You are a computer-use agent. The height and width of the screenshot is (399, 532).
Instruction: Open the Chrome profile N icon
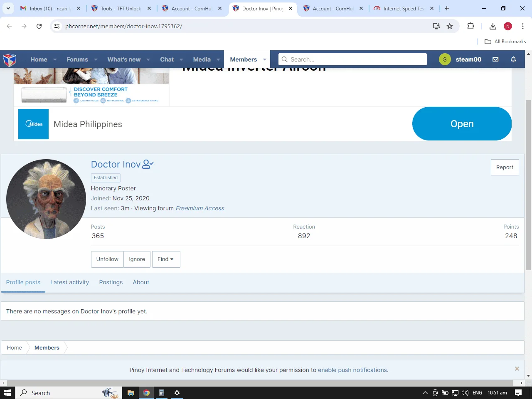[x=508, y=26]
